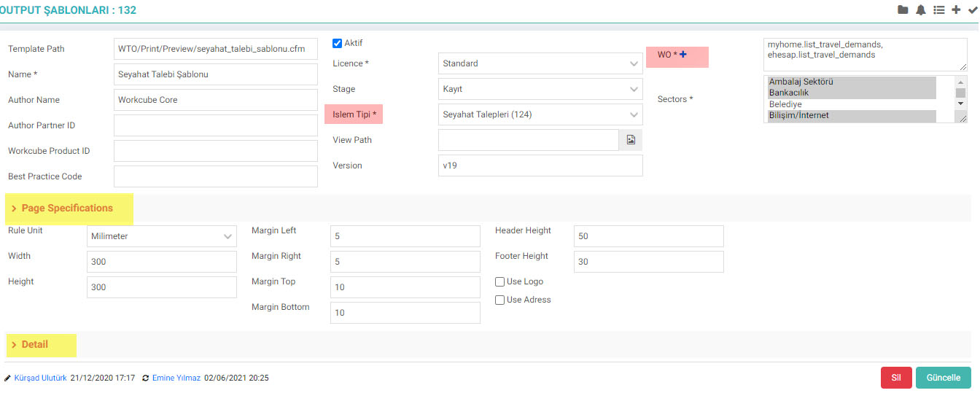Collapse the Page Specifications section

(x=62, y=209)
